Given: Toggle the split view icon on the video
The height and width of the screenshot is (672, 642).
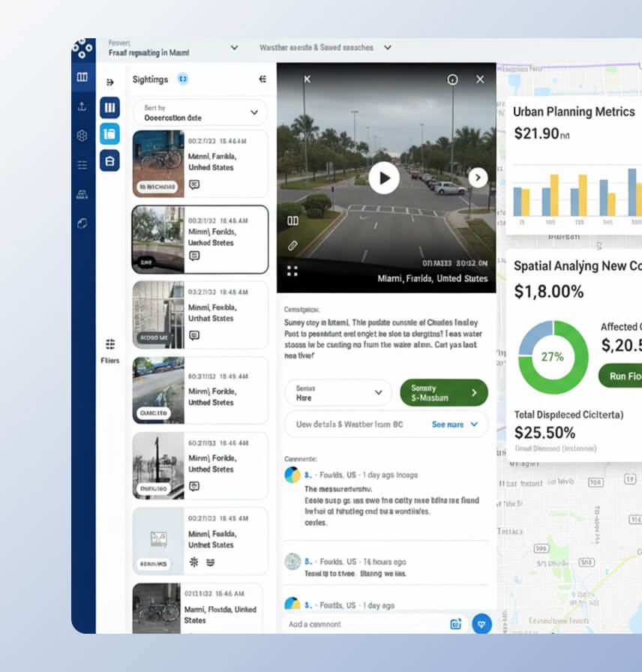Looking at the screenshot, I should (292, 220).
